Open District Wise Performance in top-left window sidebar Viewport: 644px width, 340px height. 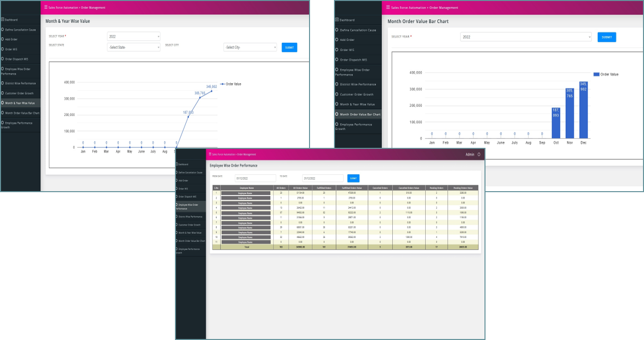(20, 83)
